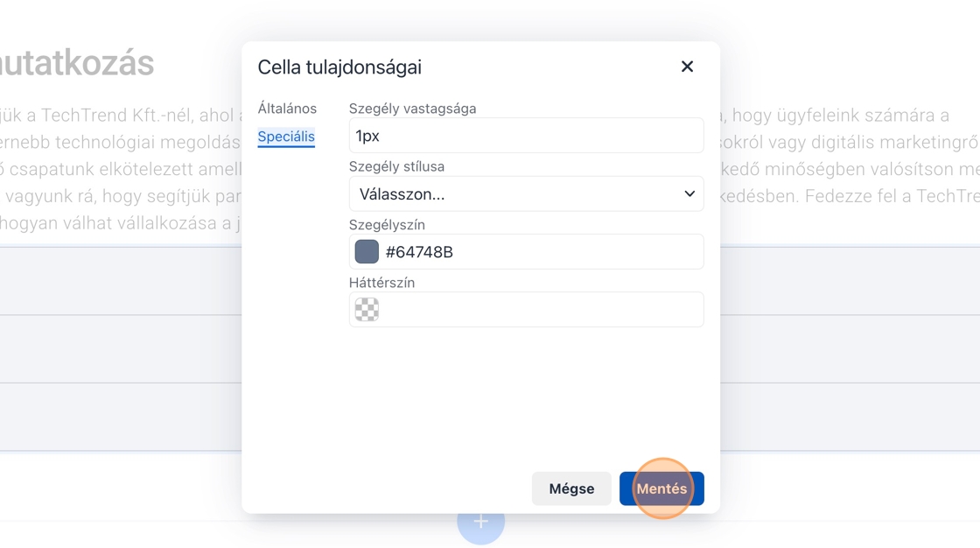
Task: Click the Háttérszín label text
Action: point(381,283)
